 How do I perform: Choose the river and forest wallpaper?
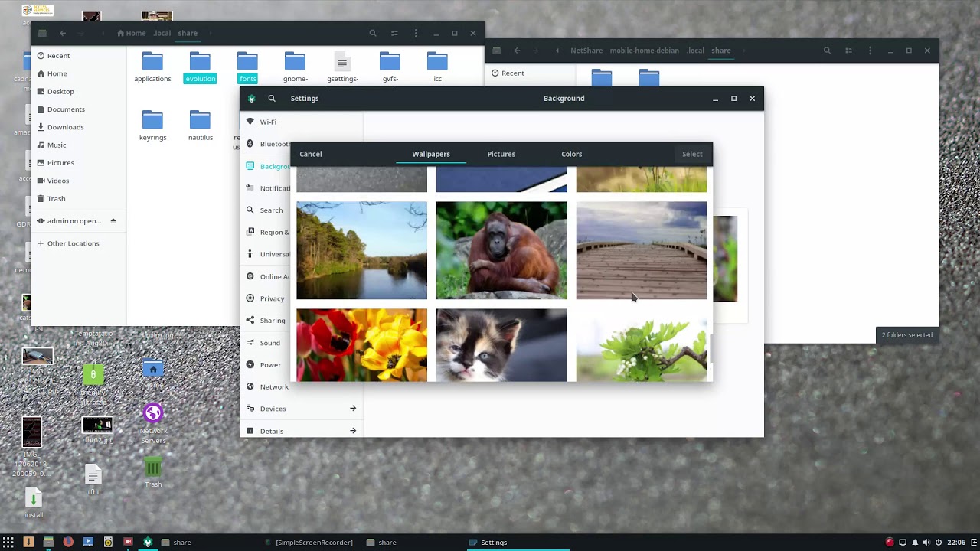pyautogui.click(x=361, y=250)
